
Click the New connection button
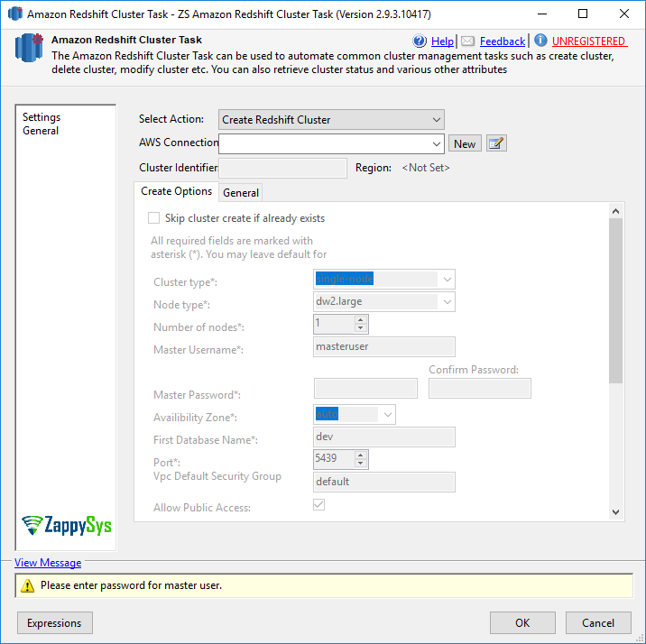(465, 143)
